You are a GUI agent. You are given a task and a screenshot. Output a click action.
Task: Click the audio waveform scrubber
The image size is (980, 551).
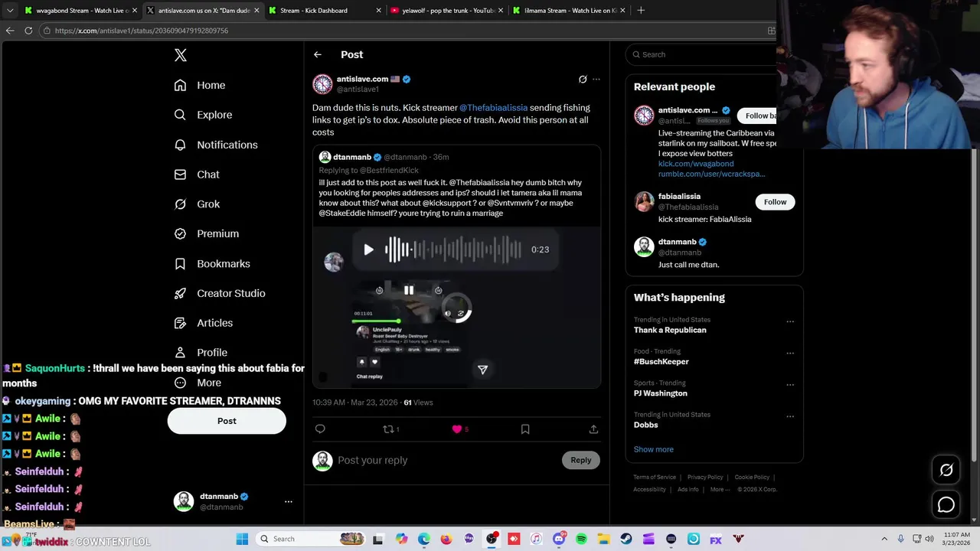pos(453,249)
